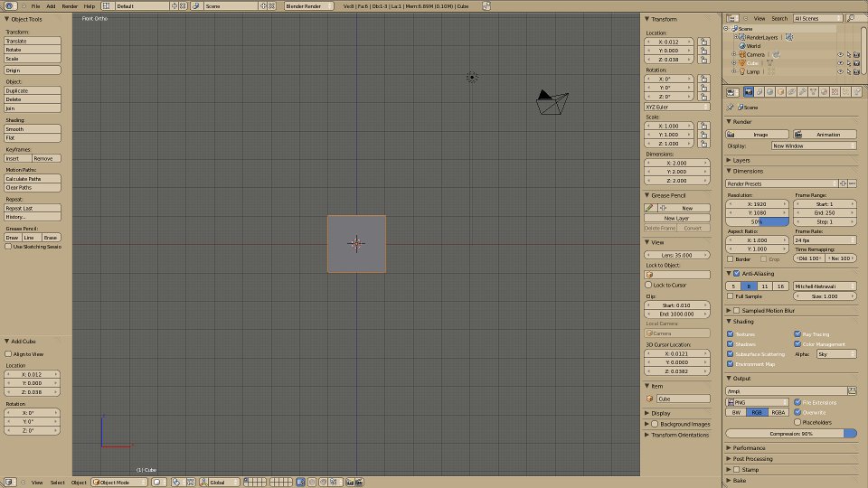Click the Smooth shading button
Viewport: 868px width, 488px height.
pos(33,129)
